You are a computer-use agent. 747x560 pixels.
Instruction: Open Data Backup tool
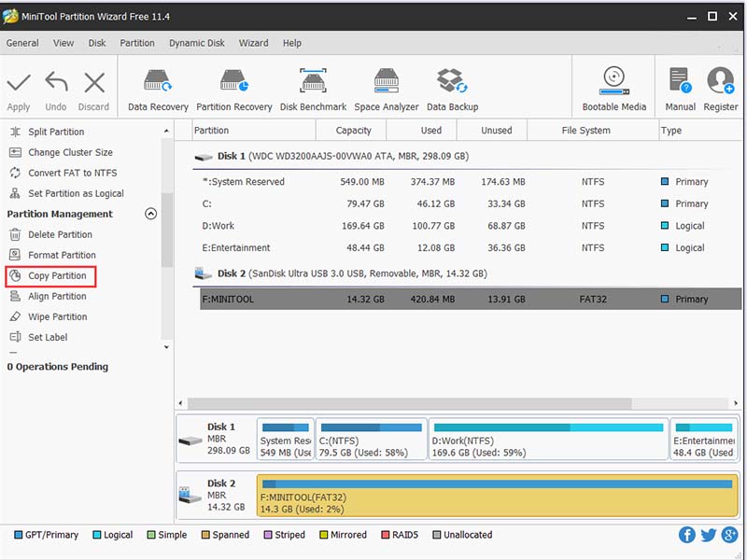tap(452, 91)
